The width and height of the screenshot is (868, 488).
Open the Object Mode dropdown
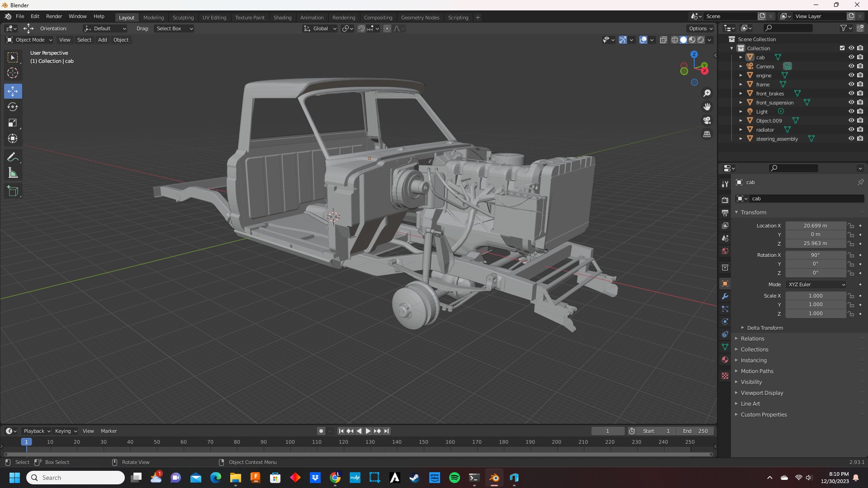click(29, 40)
